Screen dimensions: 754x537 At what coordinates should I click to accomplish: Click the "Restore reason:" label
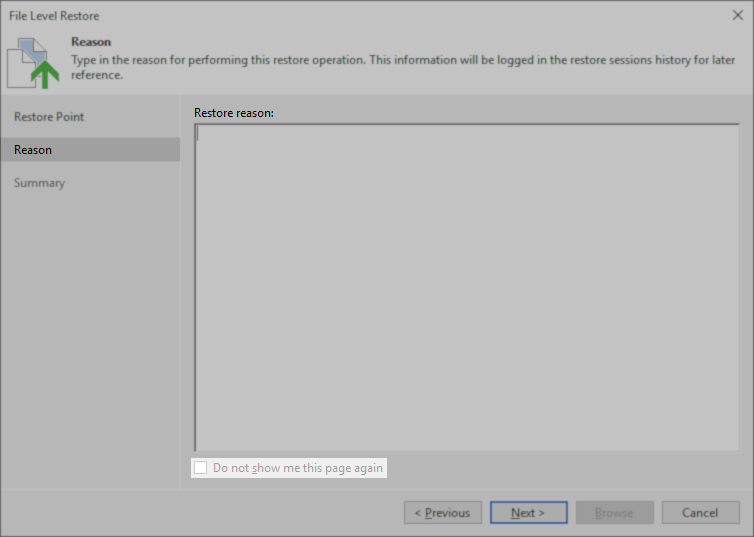(x=234, y=113)
